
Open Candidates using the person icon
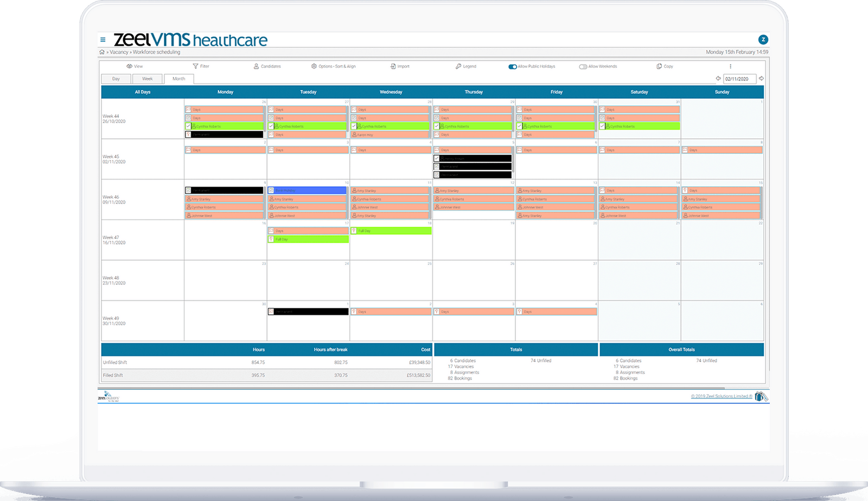coord(257,66)
